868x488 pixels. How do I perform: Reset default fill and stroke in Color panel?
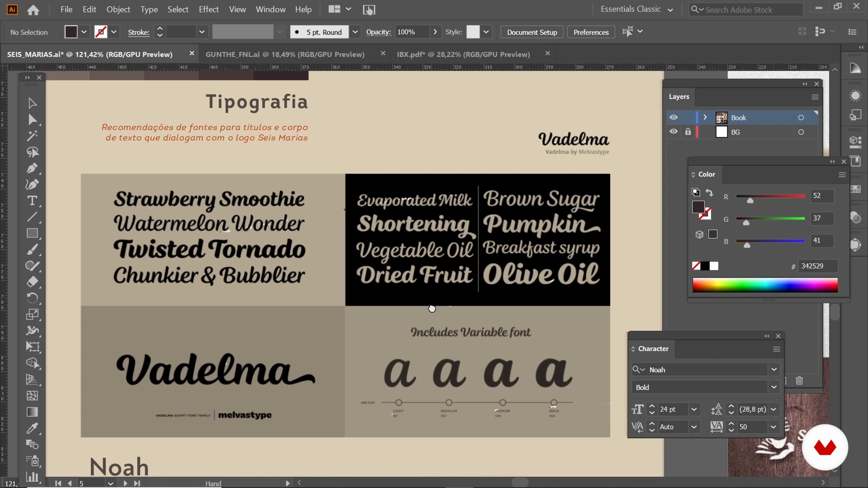point(696,192)
